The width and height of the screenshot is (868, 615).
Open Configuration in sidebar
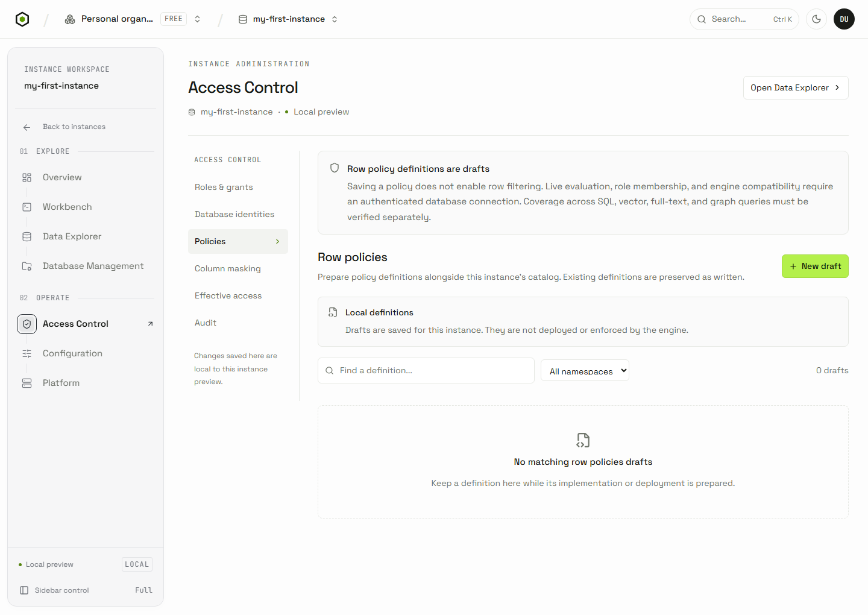[x=72, y=353]
